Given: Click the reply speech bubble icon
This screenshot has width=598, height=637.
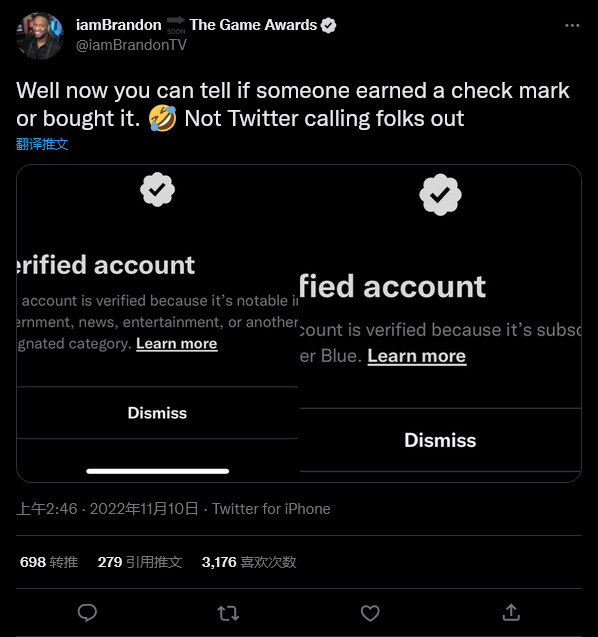Looking at the screenshot, I should click(87, 613).
